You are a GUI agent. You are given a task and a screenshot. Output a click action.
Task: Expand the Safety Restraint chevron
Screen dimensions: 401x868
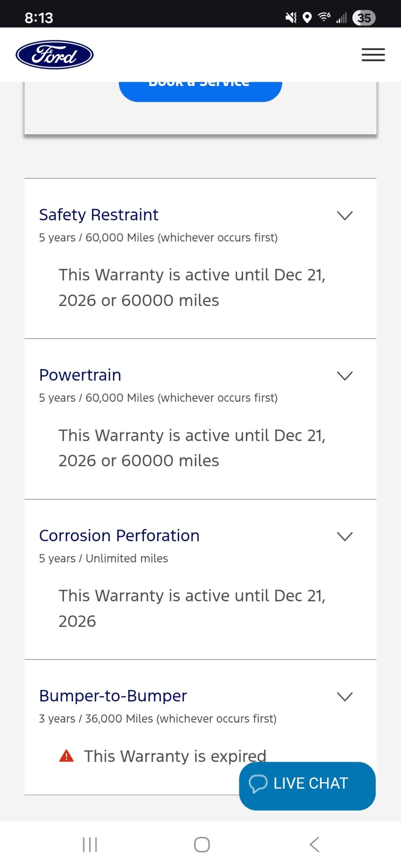coord(345,215)
